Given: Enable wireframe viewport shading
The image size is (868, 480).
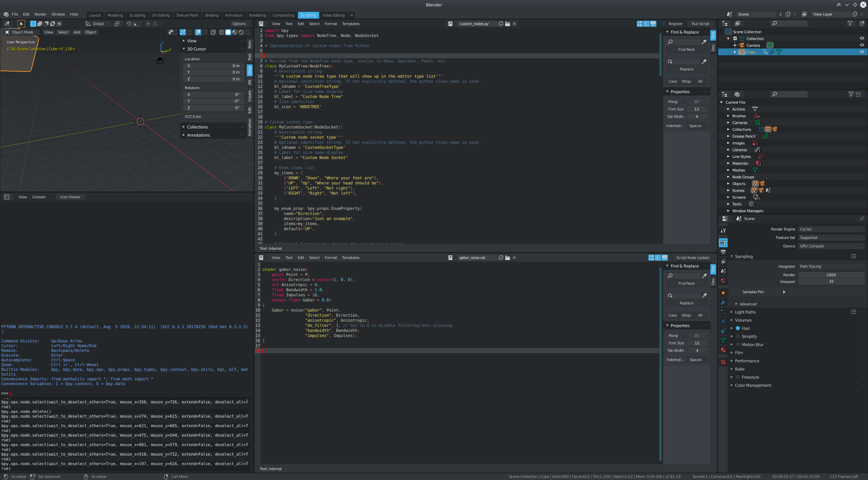Looking at the screenshot, I should click(222, 32).
